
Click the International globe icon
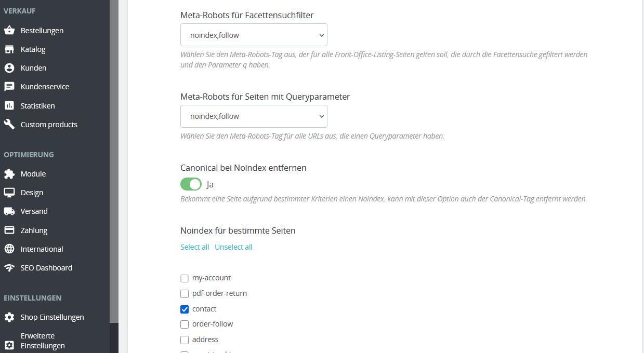9,249
